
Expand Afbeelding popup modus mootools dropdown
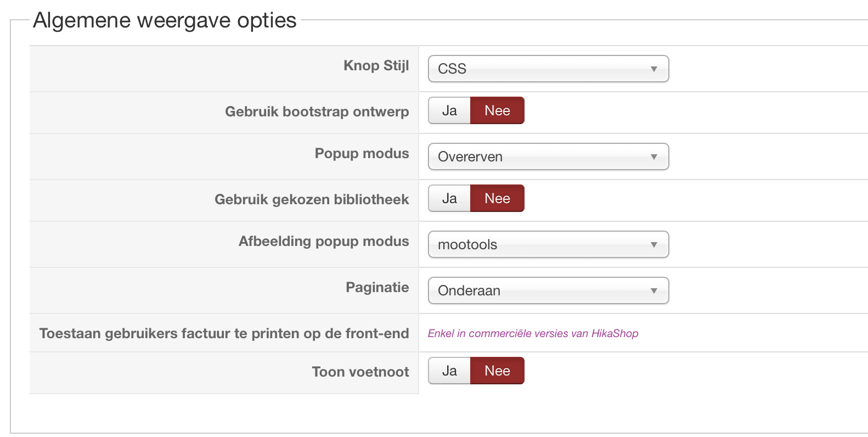click(x=538, y=244)
